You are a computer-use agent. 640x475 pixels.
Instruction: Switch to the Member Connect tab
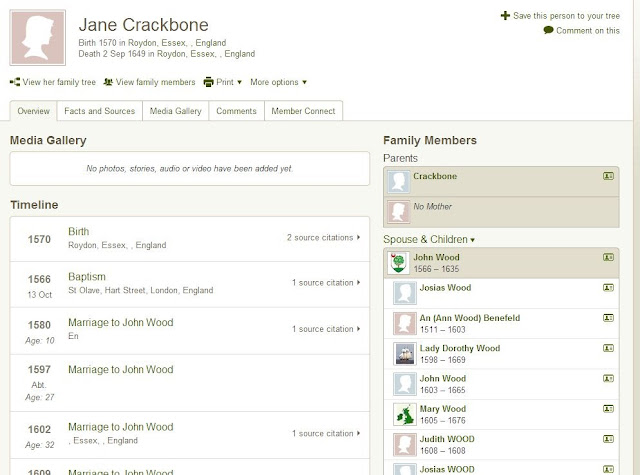303,111
